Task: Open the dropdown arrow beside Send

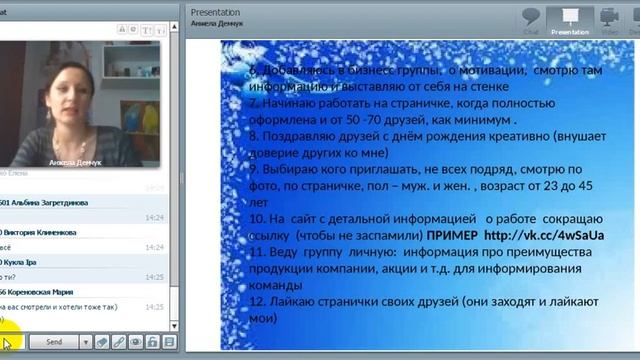Action: click(86, 342)
